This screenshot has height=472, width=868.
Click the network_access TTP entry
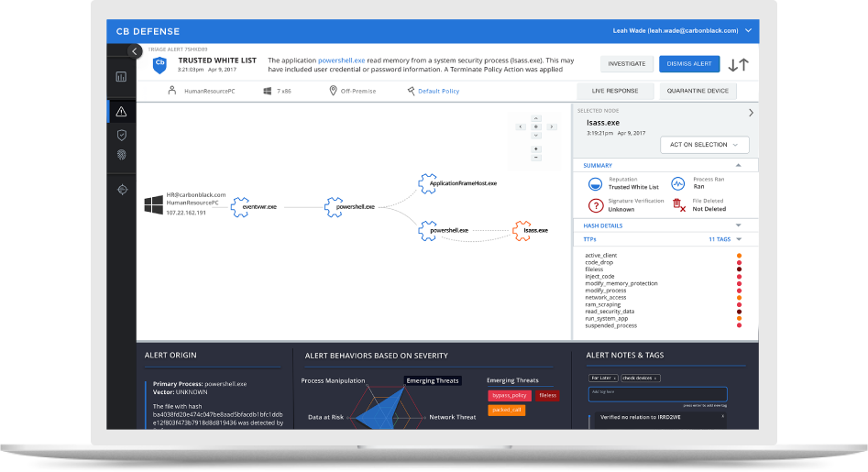[606, 298]
